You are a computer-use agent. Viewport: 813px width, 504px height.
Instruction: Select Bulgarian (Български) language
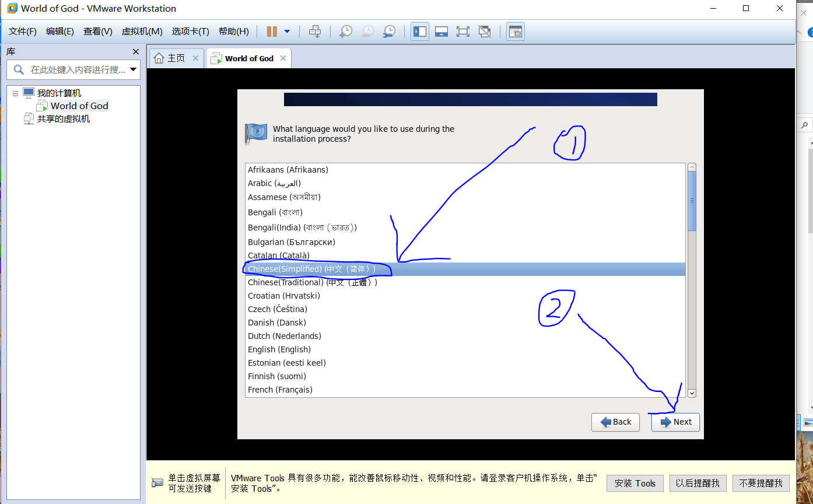(x=465, y=242)
